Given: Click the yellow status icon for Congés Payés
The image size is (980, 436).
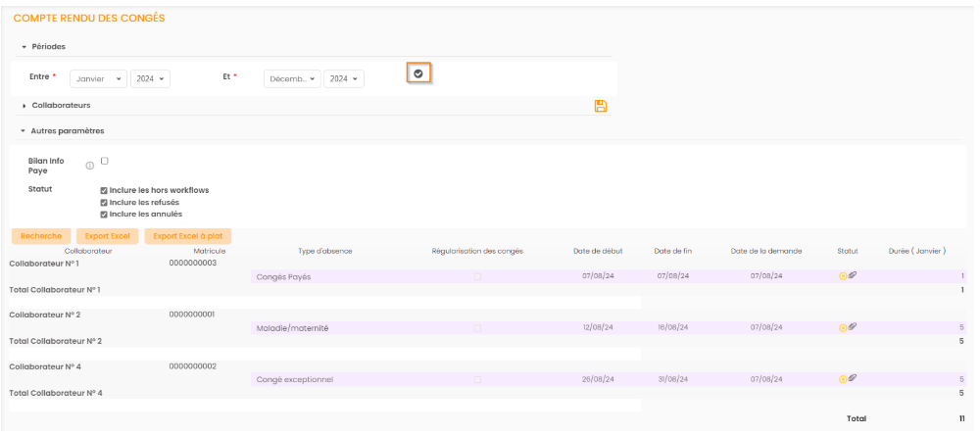Looking at the screenshot, I should [842, 276].
